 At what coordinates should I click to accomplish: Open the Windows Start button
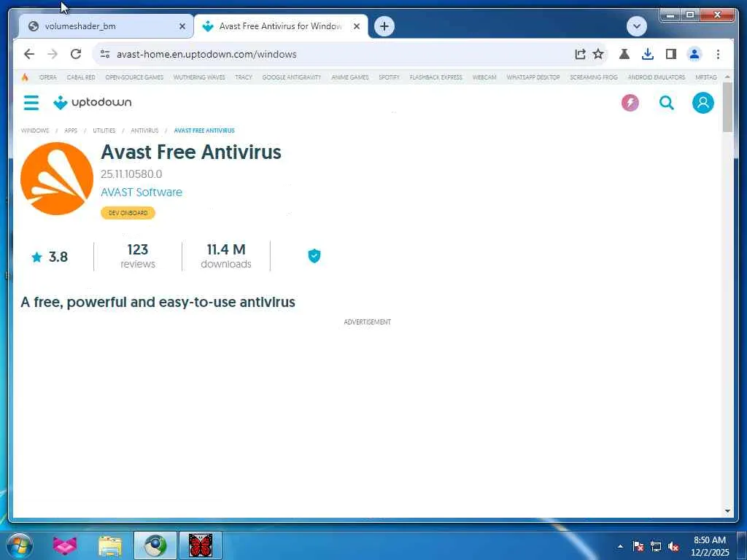click(x=19, y=545)
